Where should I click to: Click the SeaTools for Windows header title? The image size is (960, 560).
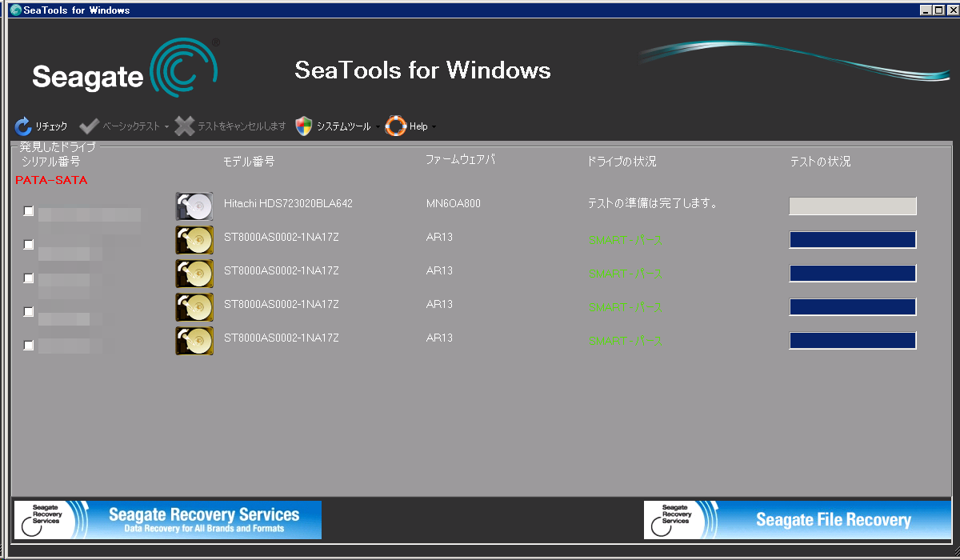point(422,70)
